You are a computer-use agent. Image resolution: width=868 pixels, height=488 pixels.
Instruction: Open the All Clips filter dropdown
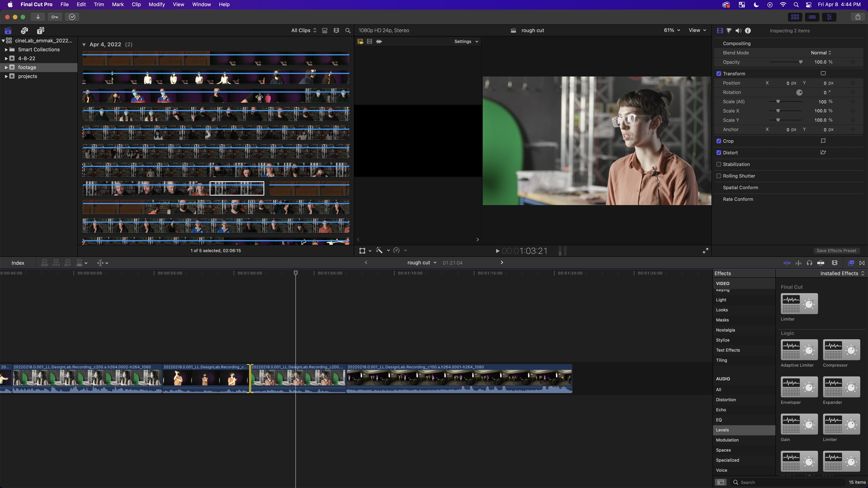click(304, 30)
